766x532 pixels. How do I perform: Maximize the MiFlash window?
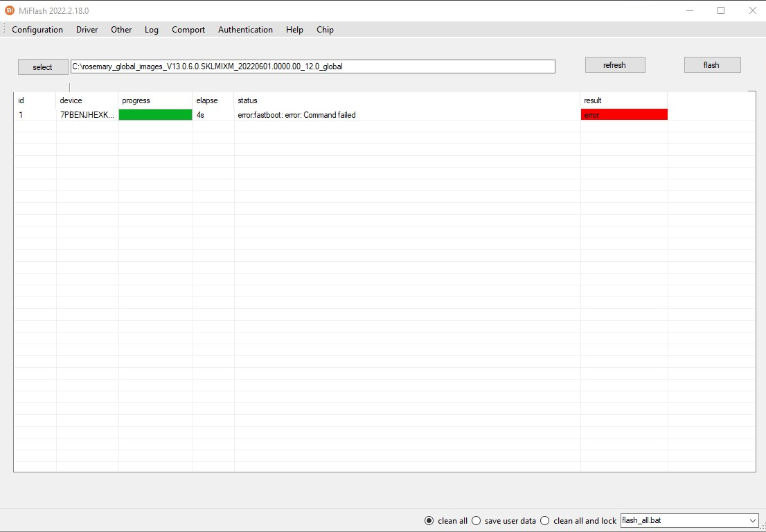point(721,10)
